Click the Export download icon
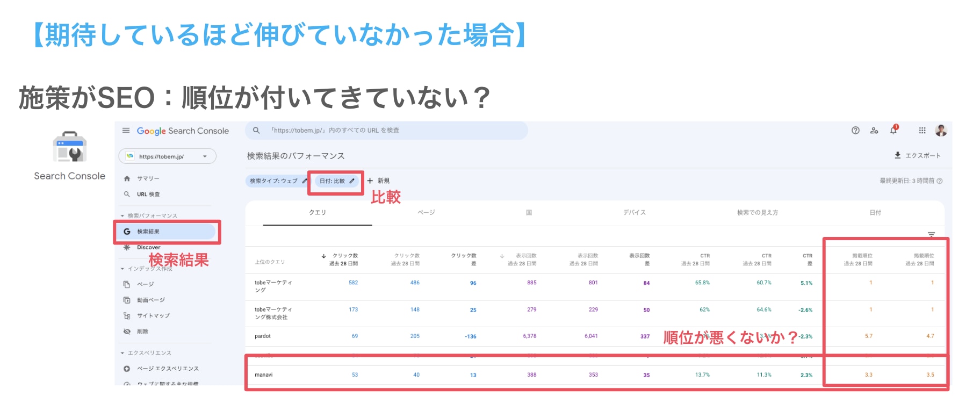The image size is (980, 403). point(897,155)
